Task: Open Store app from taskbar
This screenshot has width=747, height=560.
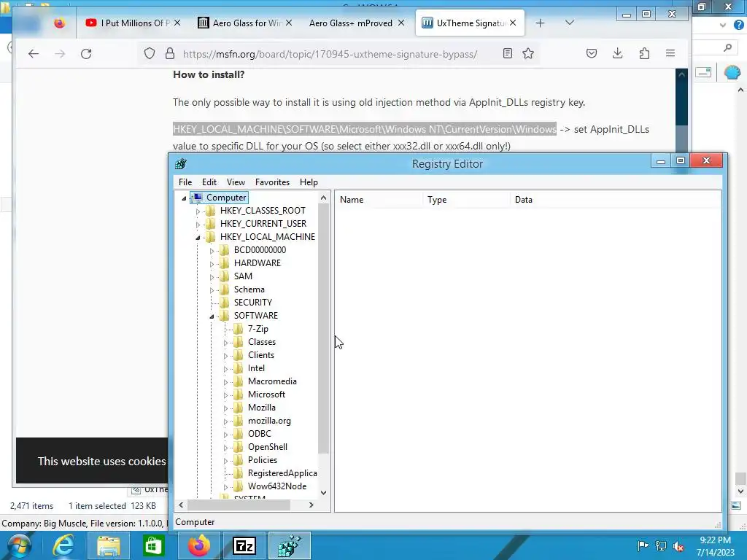Action: coord(153,545)
